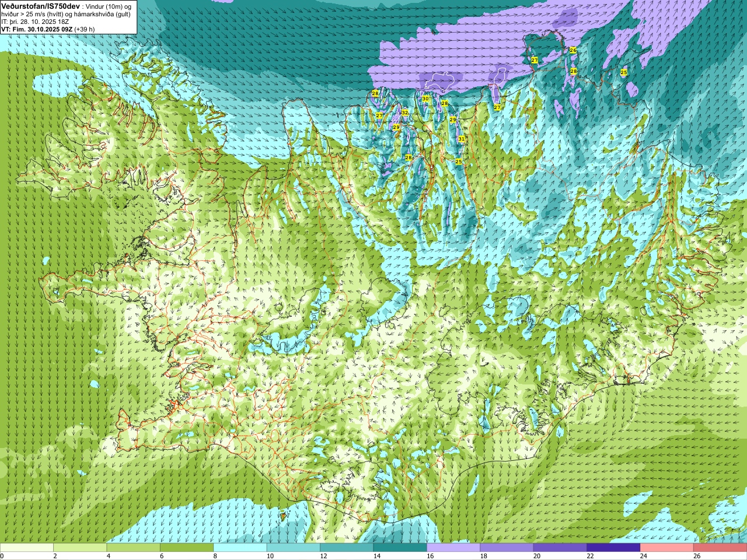747x560 pixels.
Task: Click the yellow gust marker labeled 31
Action: point(461,139)
